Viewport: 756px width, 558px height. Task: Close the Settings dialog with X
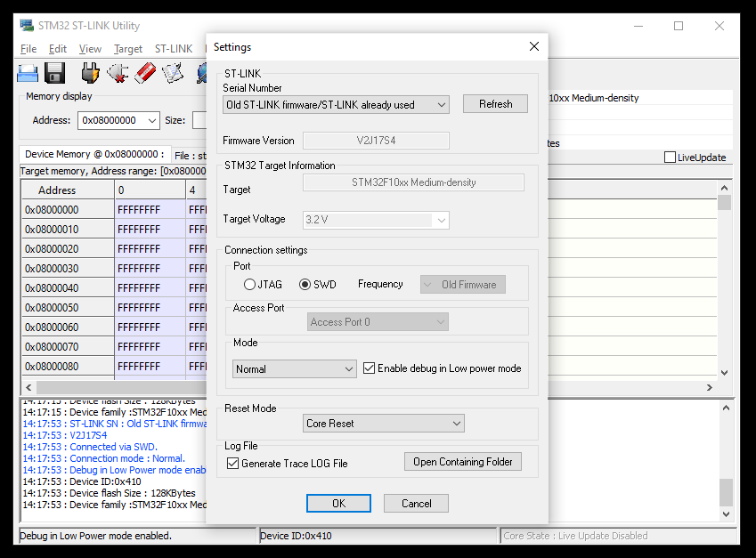(x=533, y=47)
